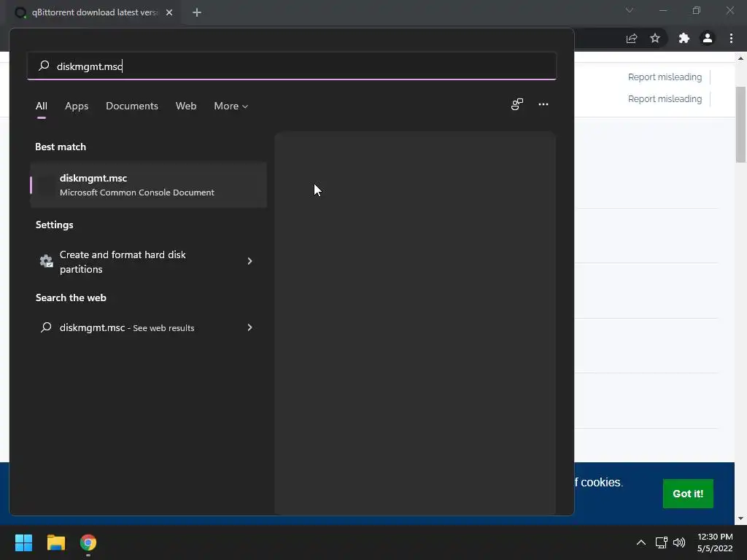Click the first Report misleading link
This screenshot has height=560, width=747.
click(665, 77)
